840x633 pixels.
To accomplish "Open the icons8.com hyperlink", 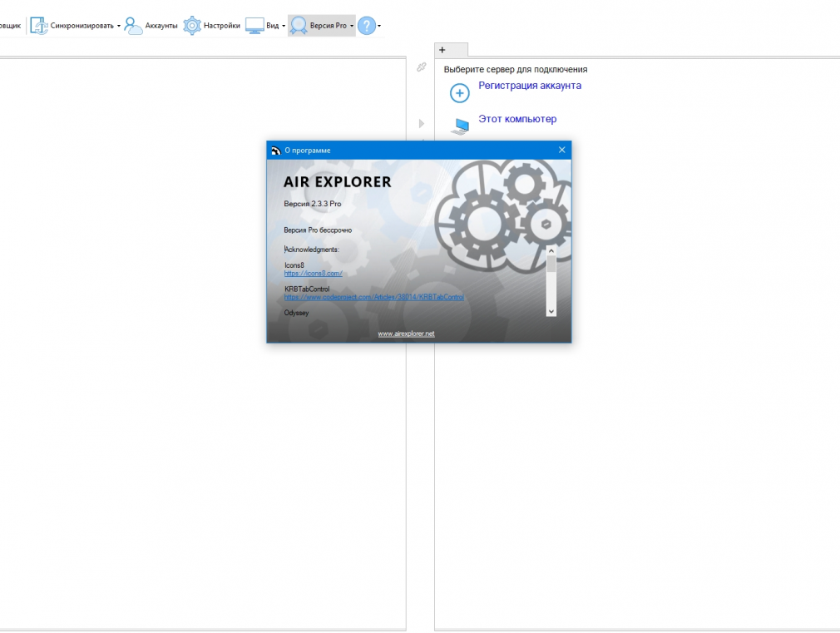I will pyautogui.click(x=313, y=274).
